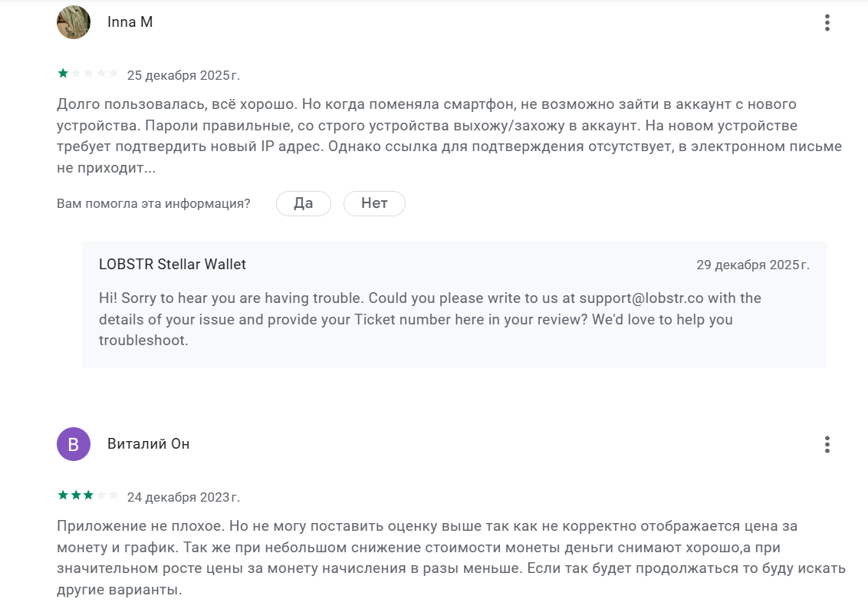
Task: Click review date 25 декабря 2025 г.
Action: pyautogui.click(x=183, y=75)
